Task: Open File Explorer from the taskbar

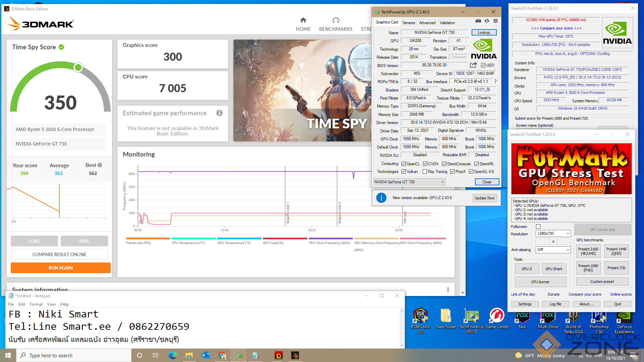Action: pos(189,355)
